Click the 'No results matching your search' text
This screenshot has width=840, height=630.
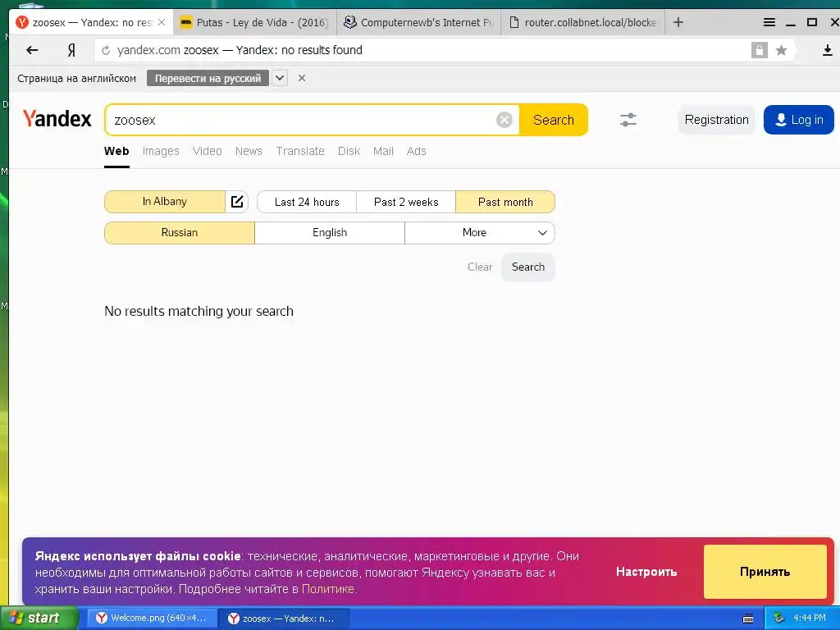coord(199,311)
